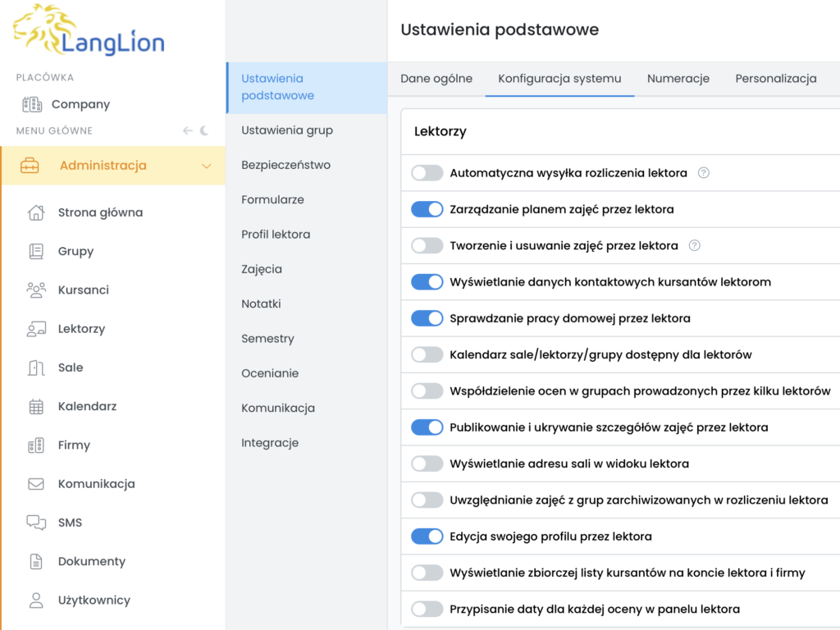
Task: Click help icon beside Automatyczna wysyłka rozliczenia
Action: (x=703, y=173)
